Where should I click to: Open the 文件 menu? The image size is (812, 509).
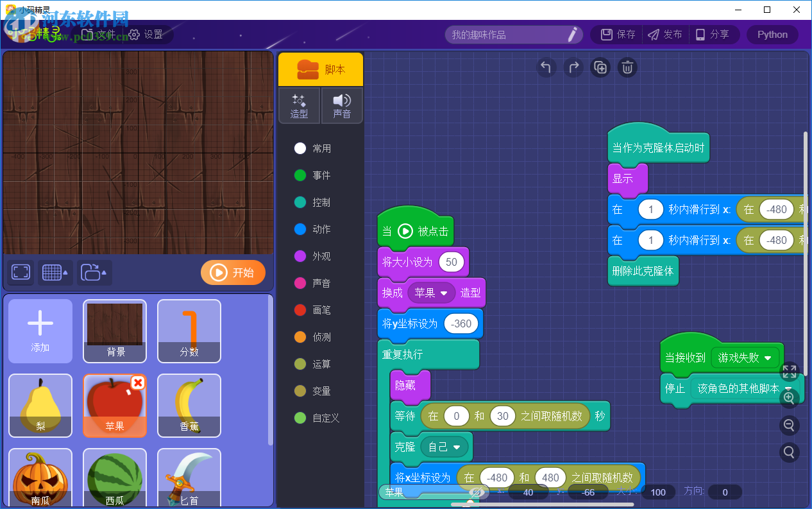98,35
